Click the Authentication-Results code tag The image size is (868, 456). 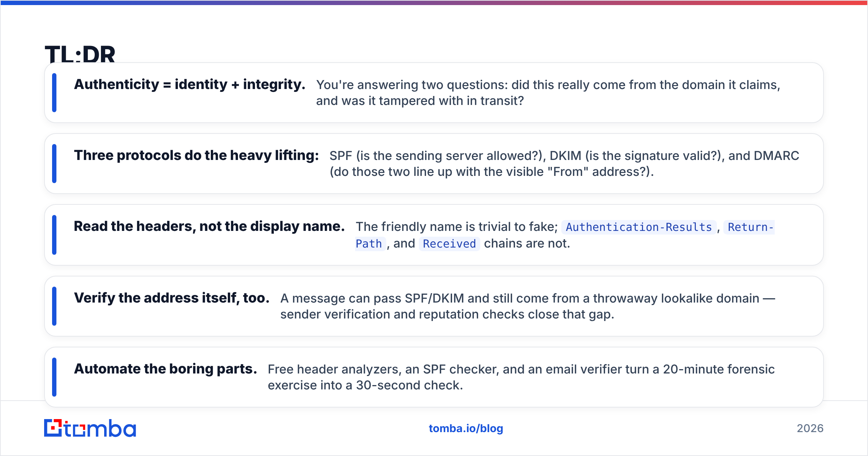coord(639,227)
